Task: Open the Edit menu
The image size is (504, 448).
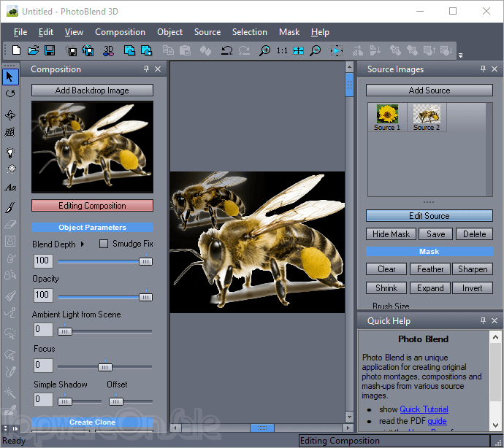Action: tap(46, 32)
